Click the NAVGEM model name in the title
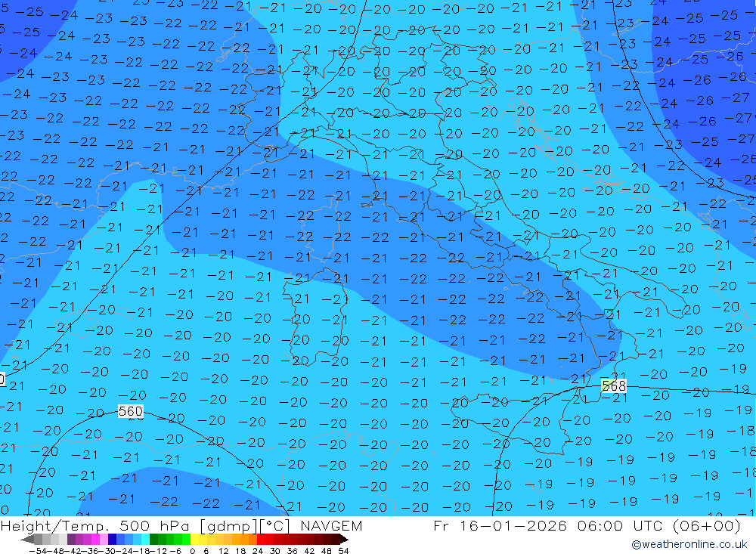Screen dimensions: 756x554 tap(331, 525)
